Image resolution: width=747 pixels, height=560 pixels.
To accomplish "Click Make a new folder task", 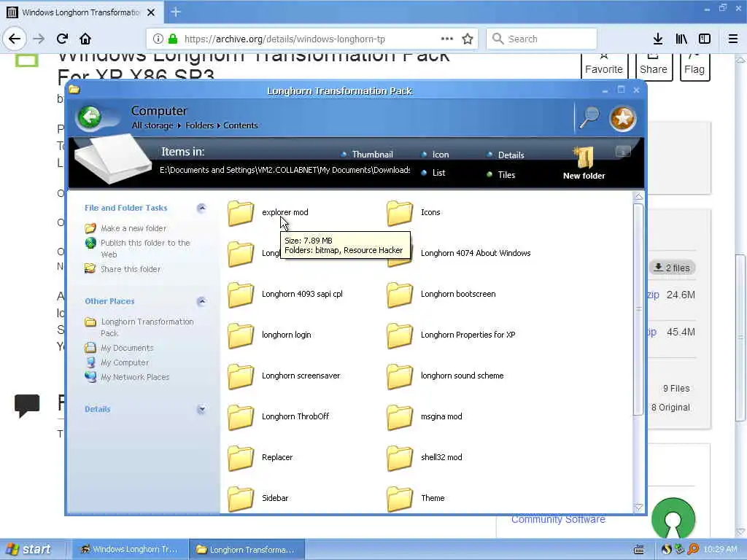I will (x=125, y=228).
